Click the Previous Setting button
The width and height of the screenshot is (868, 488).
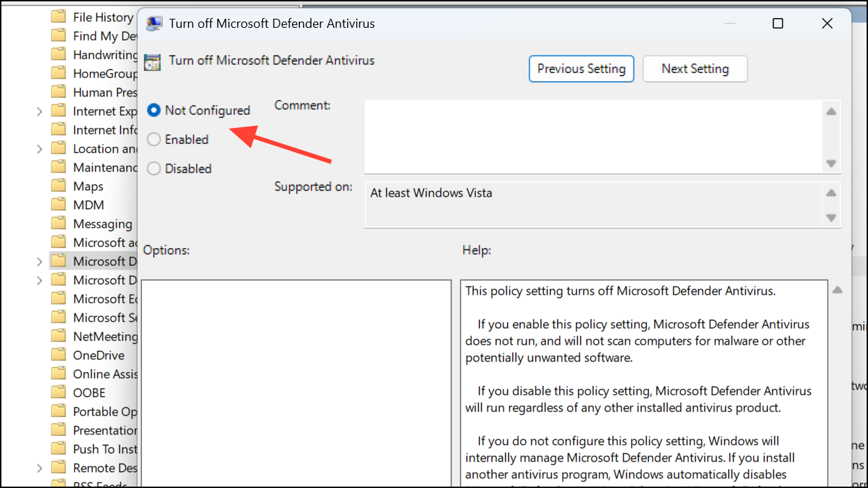pos(581,69)
